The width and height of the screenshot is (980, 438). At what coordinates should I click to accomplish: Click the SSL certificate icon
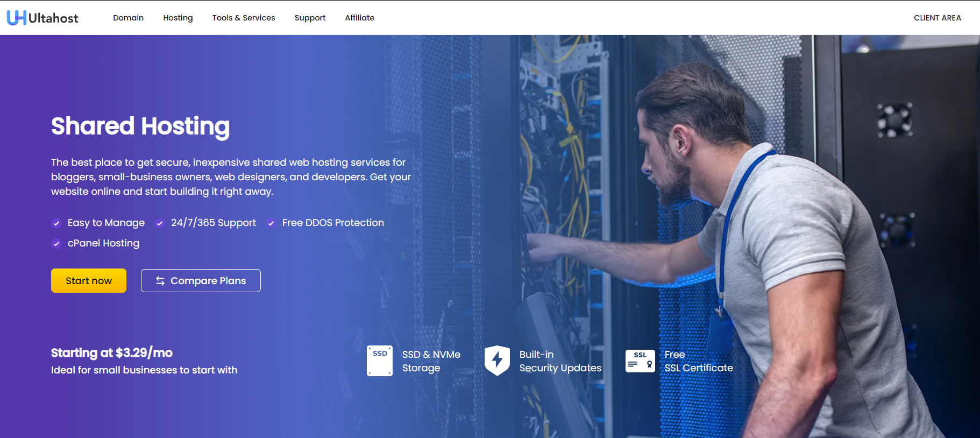coord(640,361)
